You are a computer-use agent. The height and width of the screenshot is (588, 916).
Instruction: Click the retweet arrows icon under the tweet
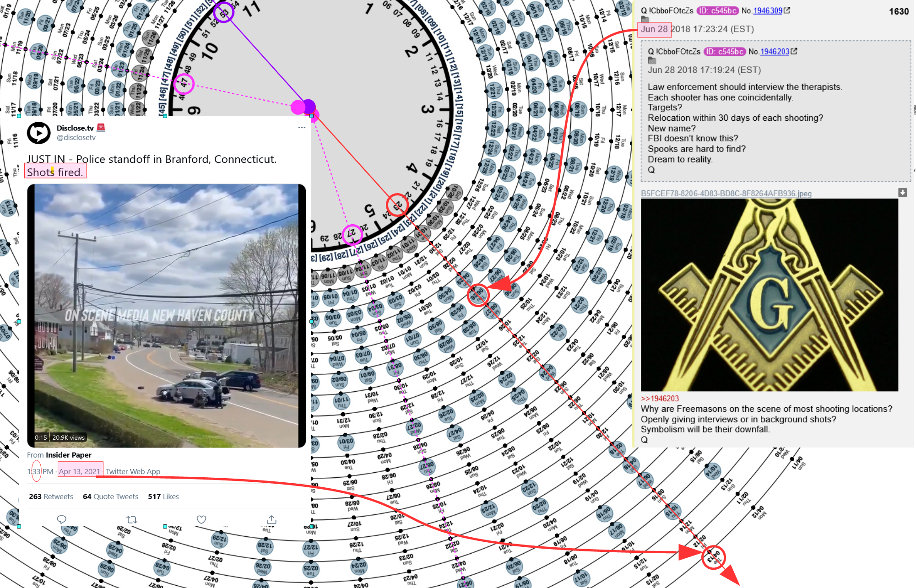point(132,519)
